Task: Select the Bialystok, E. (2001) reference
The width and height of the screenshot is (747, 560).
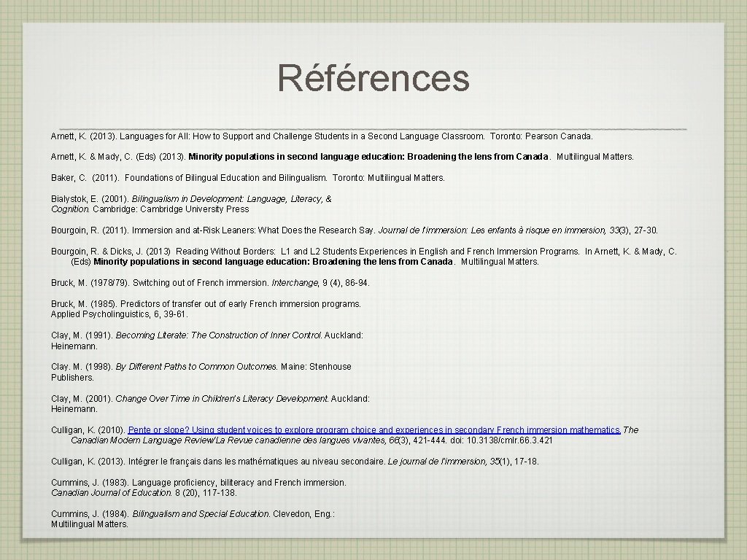Action: (192, 204)
